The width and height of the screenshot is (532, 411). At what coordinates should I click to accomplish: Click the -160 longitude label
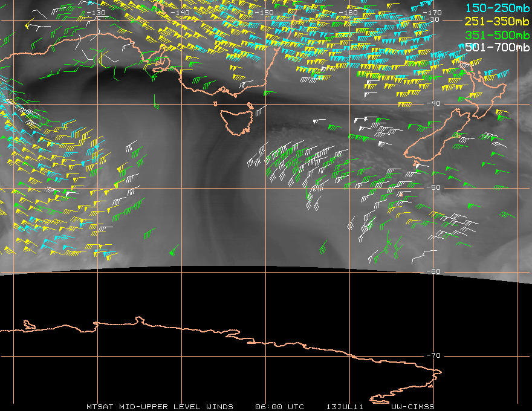click(348, 13)
